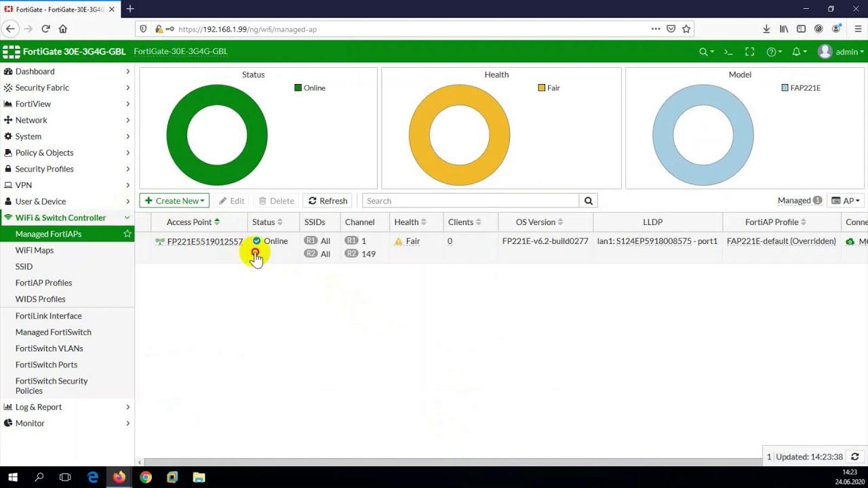Viewport: 868px width, 488px height.
Task: Expand the VPN menu
Action: (67, 185)
